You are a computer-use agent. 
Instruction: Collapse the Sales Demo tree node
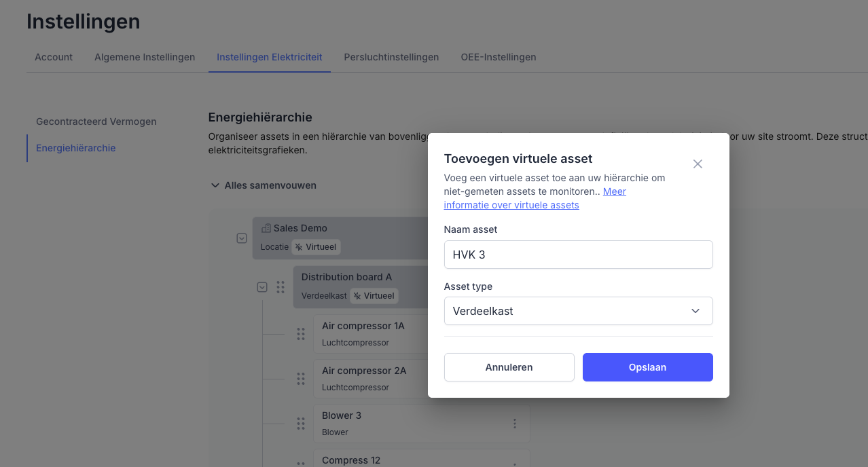tap(241, 238)
